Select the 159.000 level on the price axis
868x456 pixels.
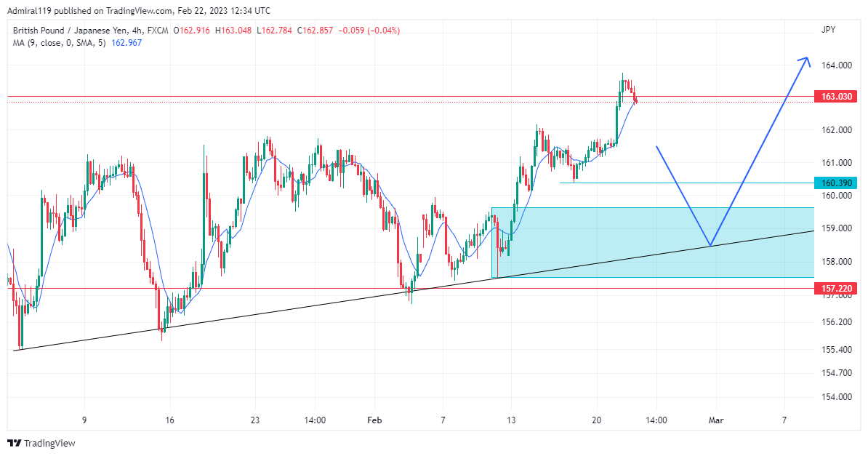coord(836,228)
